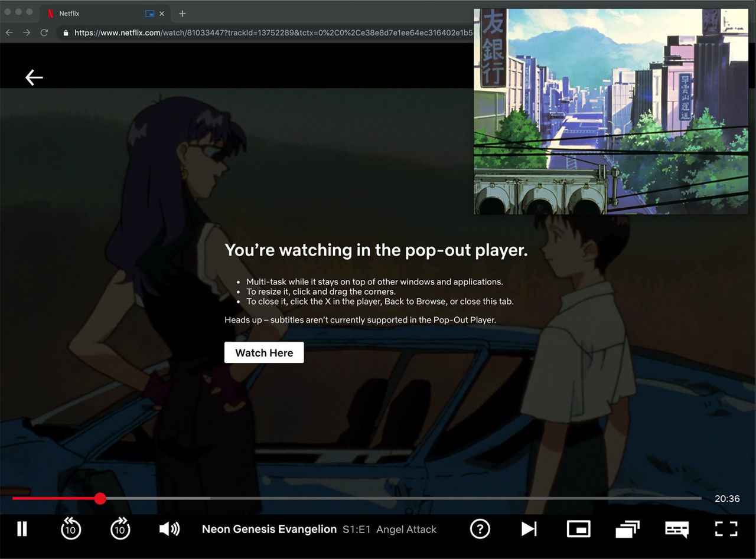The height and width of the screenshot is (559, 756).
Task: Rewind the video 10 seconds
Action: (x=71, y=529)
